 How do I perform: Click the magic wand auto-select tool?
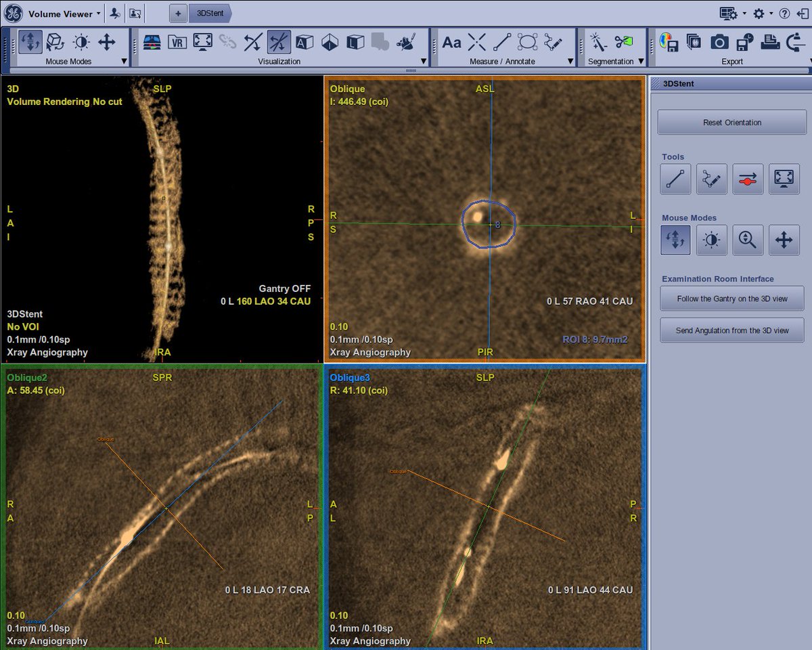point(597,43)
